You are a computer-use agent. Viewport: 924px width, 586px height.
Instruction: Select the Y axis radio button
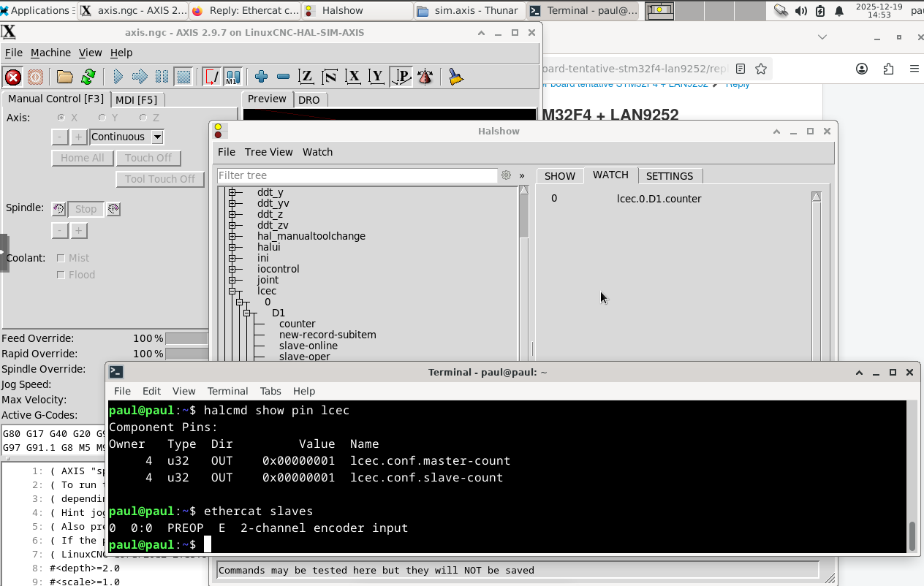pyautogui.click(x=103, y=118)
